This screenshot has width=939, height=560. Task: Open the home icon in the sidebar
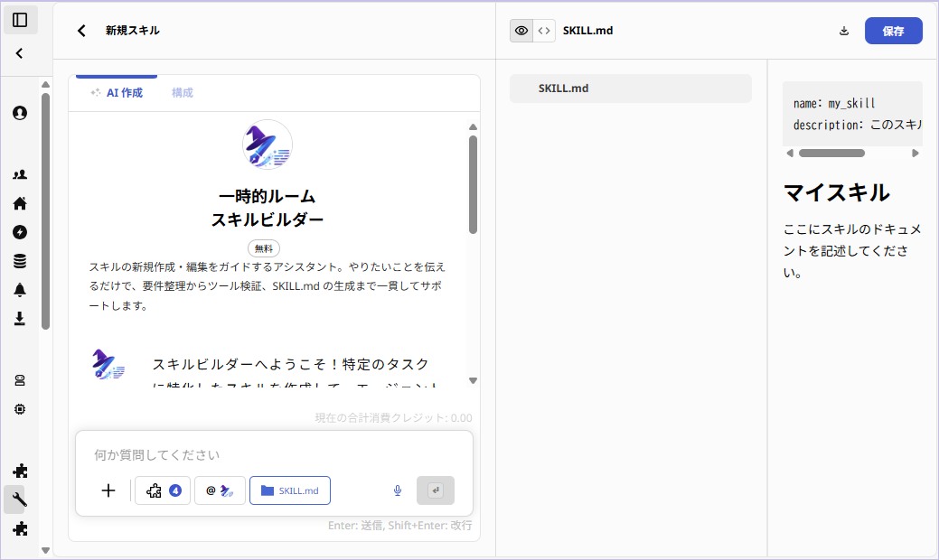(19, 203)
